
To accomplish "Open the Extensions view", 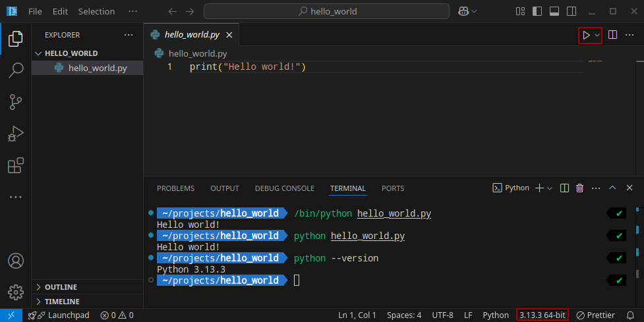I will (16, 165).
